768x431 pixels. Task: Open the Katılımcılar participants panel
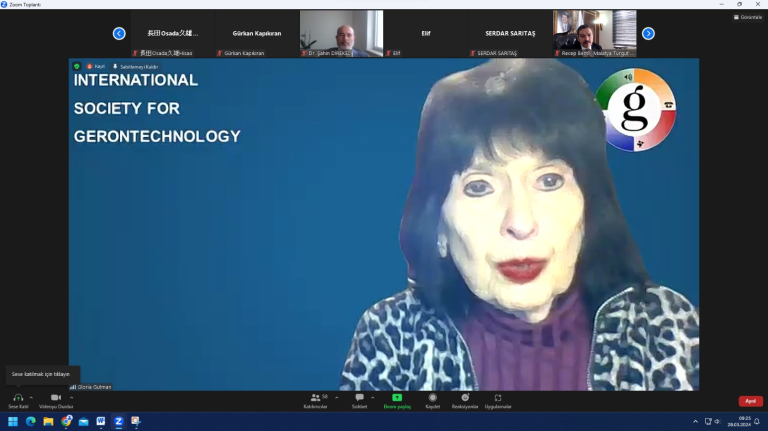(315, 398)
